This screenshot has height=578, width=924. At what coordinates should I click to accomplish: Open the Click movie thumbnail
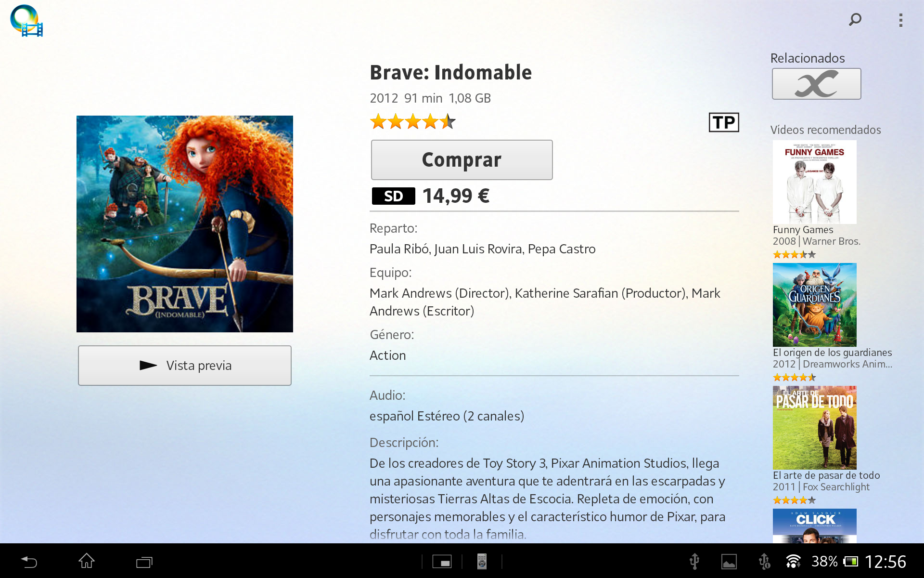pos(814,526)
